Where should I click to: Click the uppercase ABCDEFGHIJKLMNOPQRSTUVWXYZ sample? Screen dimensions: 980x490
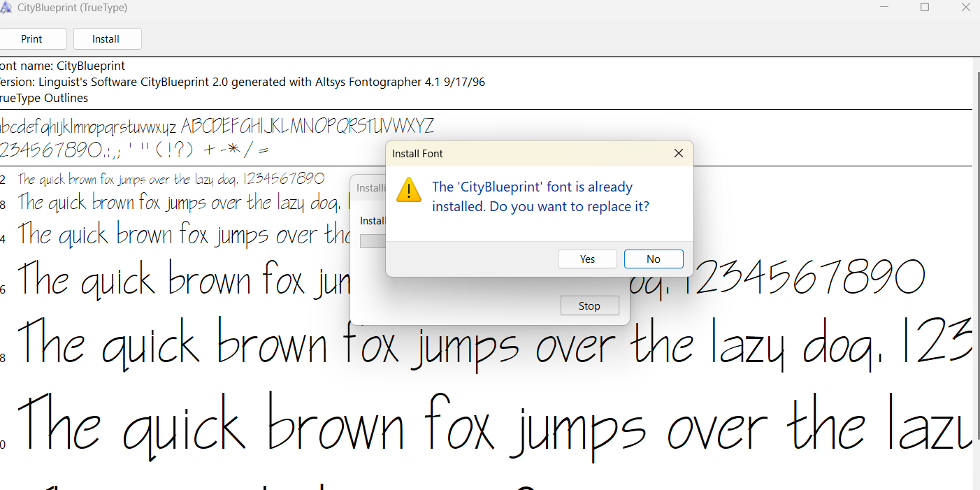point(308,127)
